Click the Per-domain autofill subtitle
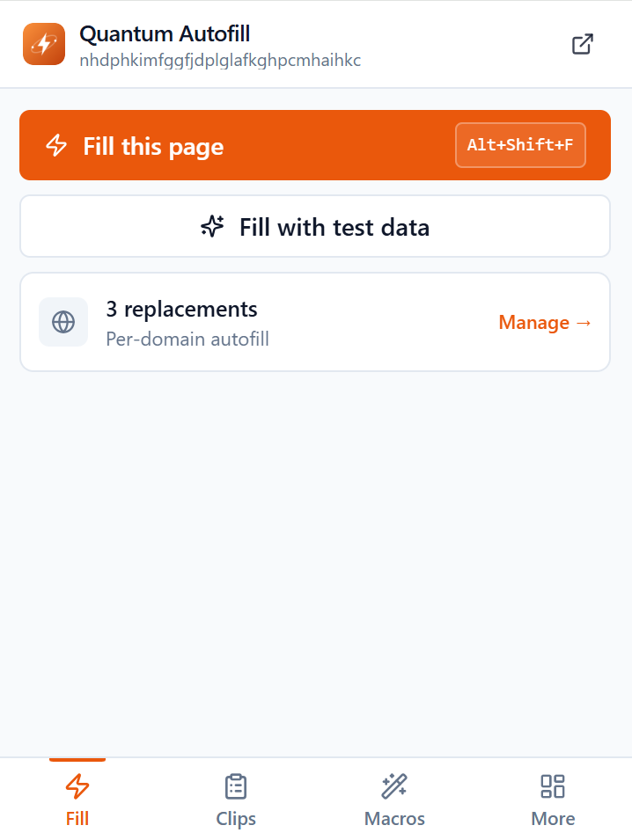Screen dimensions: 632x840 tap(187, 339)
